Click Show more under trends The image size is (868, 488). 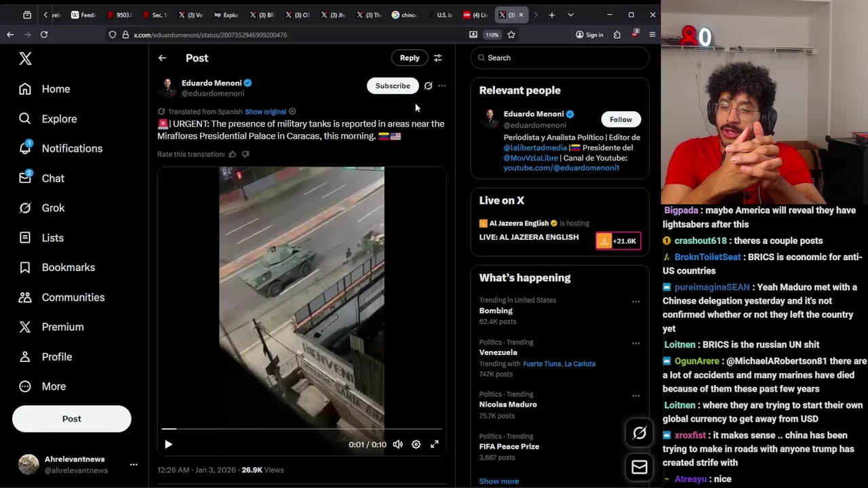point(498,481)
